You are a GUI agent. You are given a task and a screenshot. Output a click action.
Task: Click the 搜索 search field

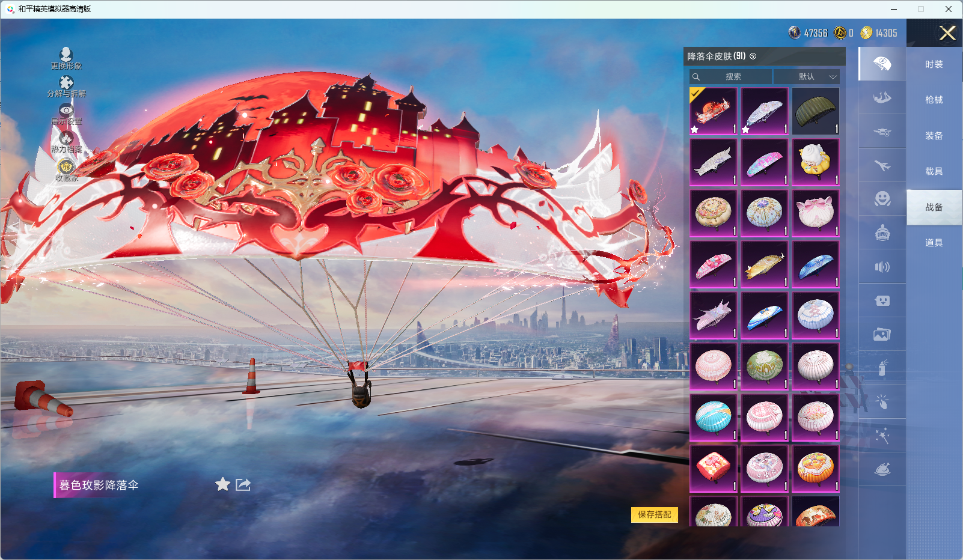(x=732, y=77)
